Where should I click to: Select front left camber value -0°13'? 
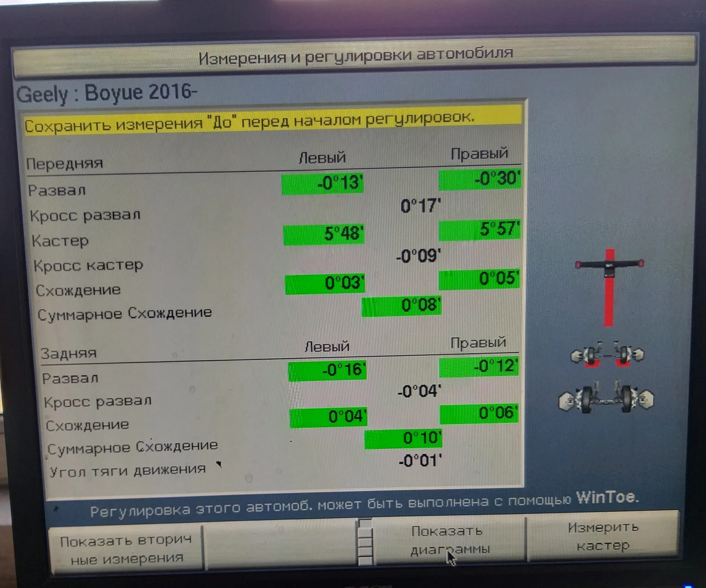pos(322,183)
